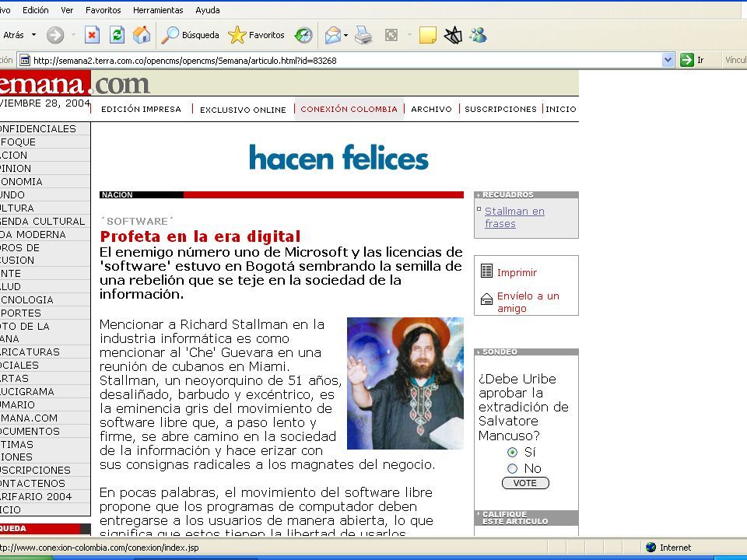Go to EXCLUSIVO ONLINE tab
This screenshot has height=560, width=747.
[x=243, y=110]
